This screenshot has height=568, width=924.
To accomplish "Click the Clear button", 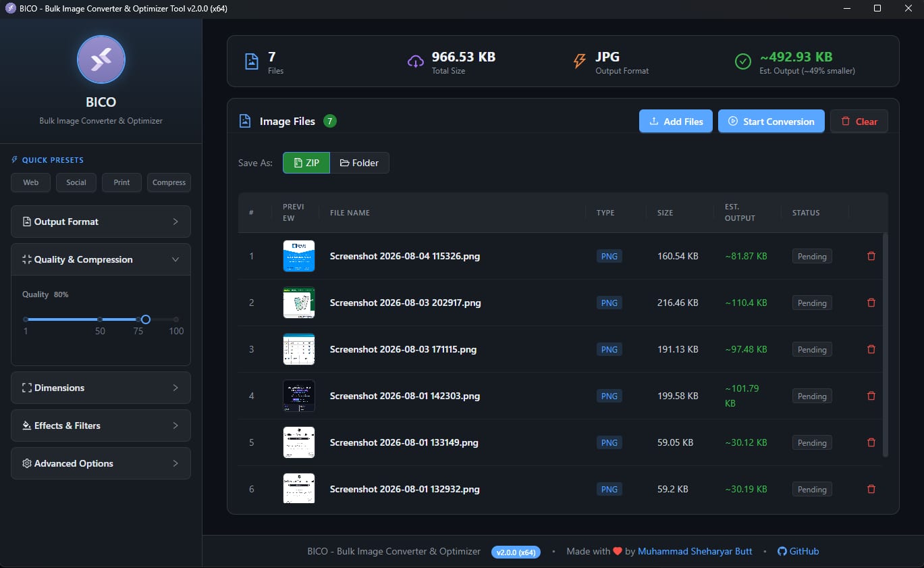I will coord(859,122).
